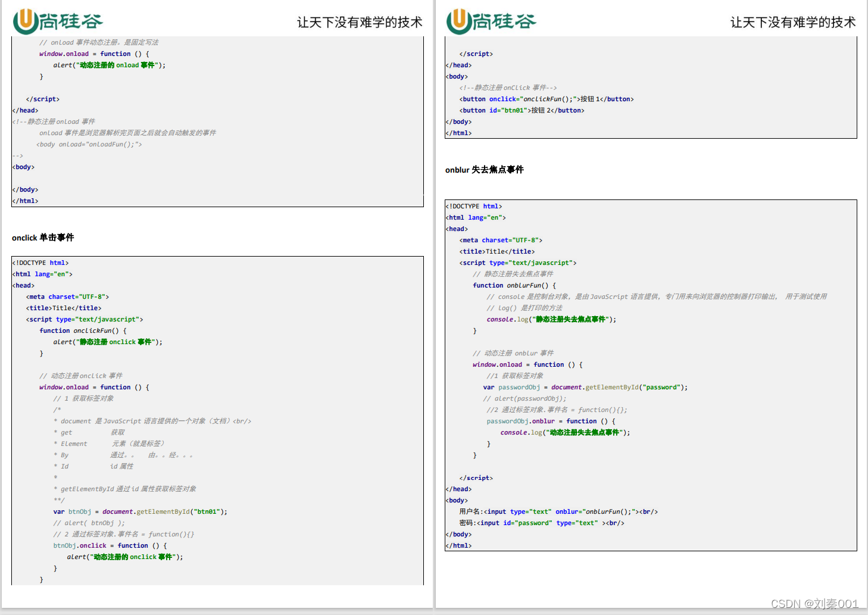Click the comment 'onload 事件是浏览器解析完页面之后就会自动触发的事件'
The width and height of the screenshot is (868, 615).
pyautogui.click(x=127, y=133)
